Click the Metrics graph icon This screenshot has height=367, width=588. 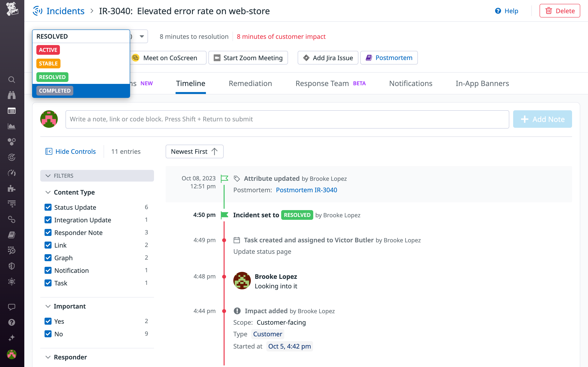[x=12, y=126]
